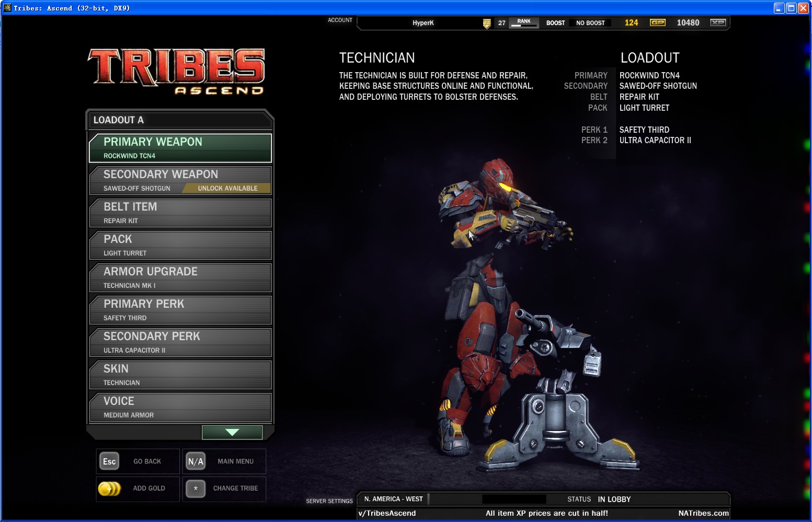Click the gold balance 124
The width and height of the screenshot is (812, 522).
click(631, 22)
